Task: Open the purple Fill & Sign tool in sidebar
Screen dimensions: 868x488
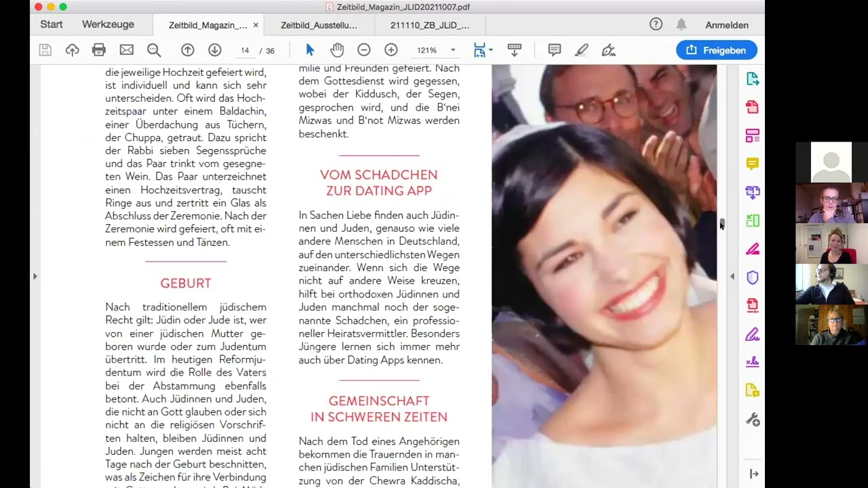Action: tap(753, 334)
